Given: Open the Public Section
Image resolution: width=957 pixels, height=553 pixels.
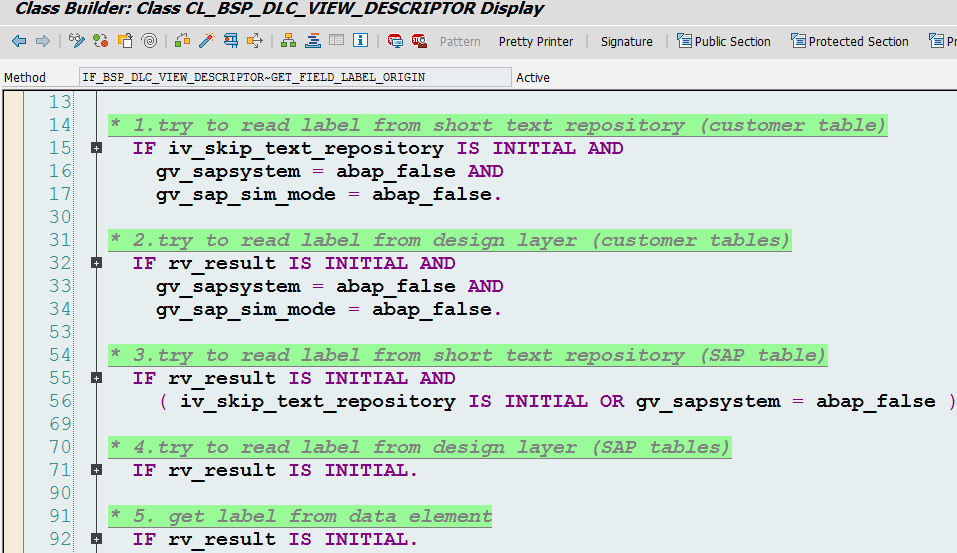Looking at the screenshot, I should (724, 42).
